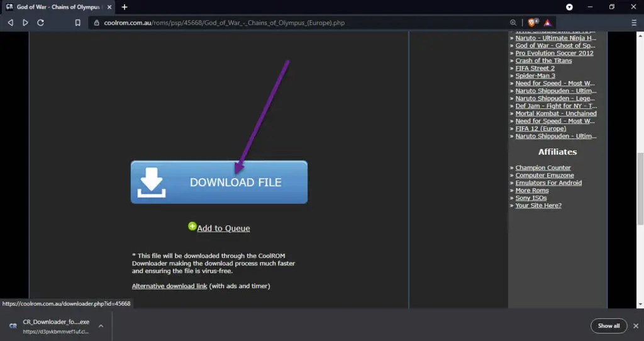Reload the current page

coord(41,23)
